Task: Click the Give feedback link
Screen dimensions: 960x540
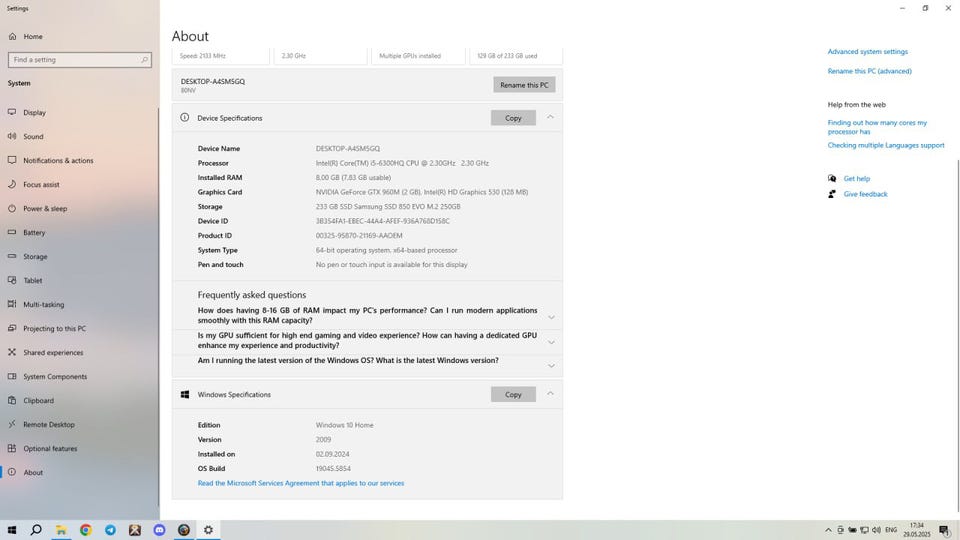Action: (x=865, y=194)
